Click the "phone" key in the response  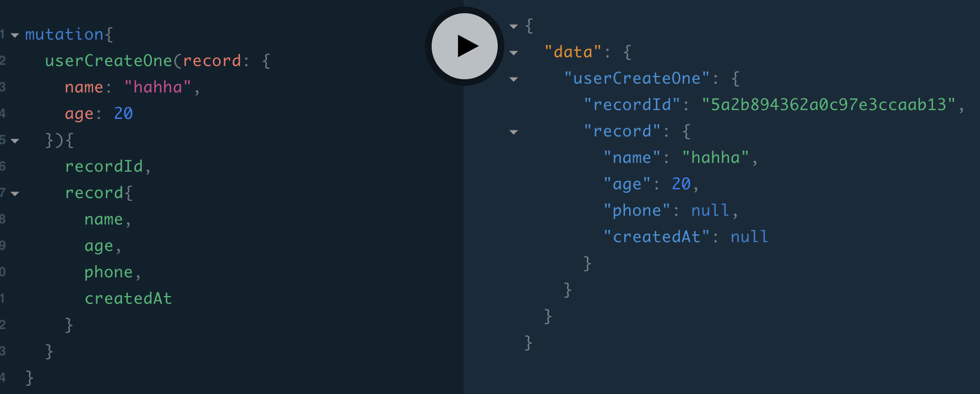[637, 210]
